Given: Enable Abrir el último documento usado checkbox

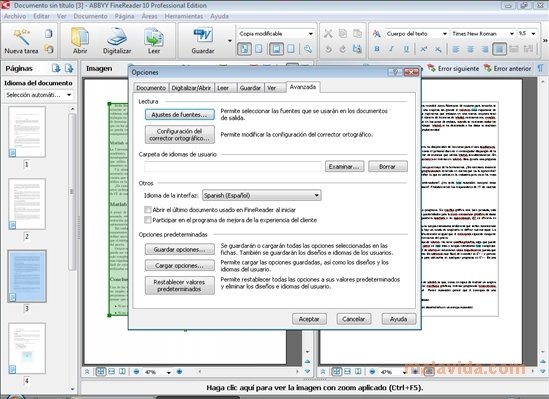Looking at the screenshot, I should click(x=147, y=210).
